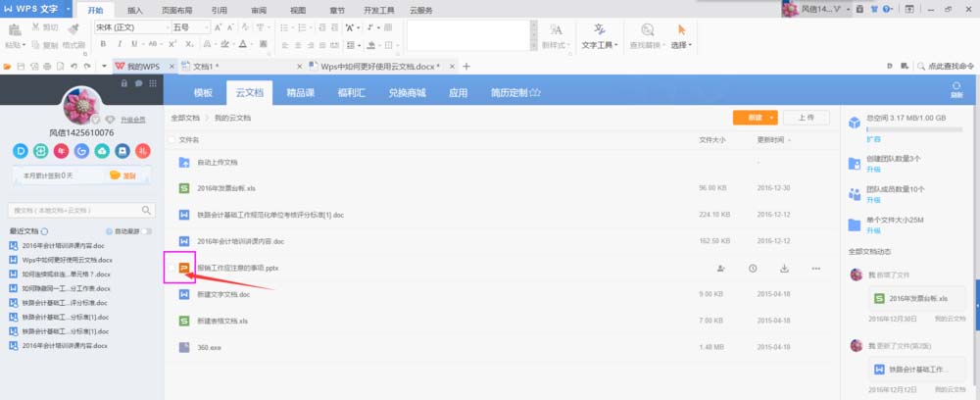The height and width of the screenshot is (400, 980).
Task: Click the Format Painter brush icon
Action: point(73,28)
